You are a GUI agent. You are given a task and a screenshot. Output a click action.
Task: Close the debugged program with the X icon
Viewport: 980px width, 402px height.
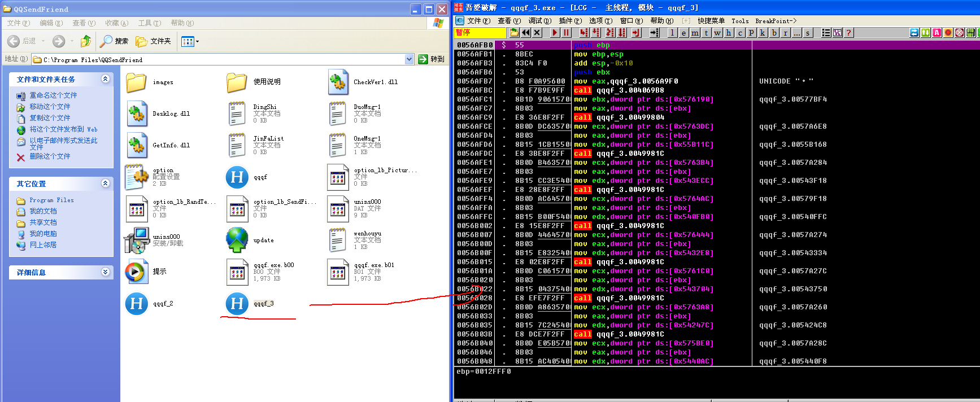point(537,33)
